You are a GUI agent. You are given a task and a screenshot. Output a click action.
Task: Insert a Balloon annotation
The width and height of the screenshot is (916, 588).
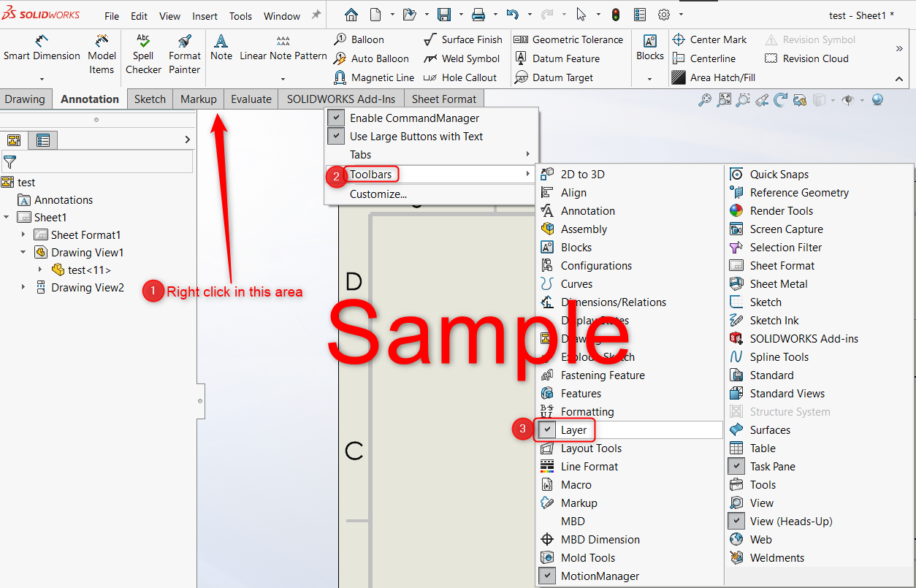coord(359,39)
